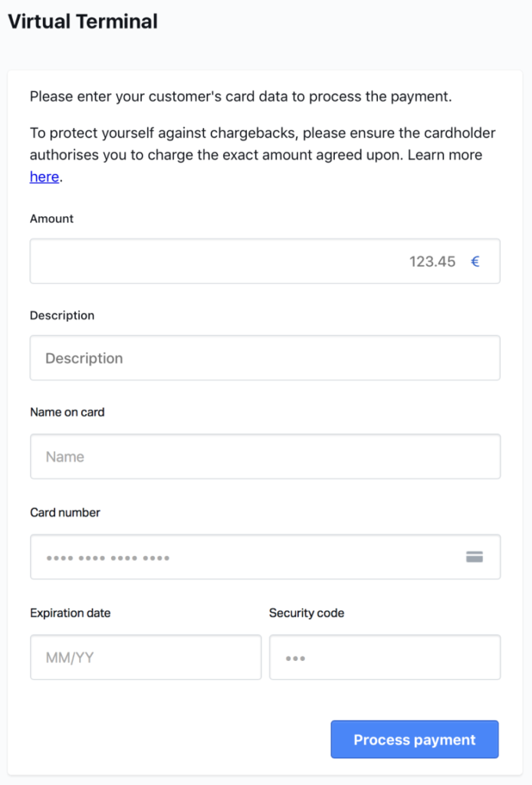Screen dimensions: 532x785
Task: Click the 'Security code' label
Action: (307, 613)
